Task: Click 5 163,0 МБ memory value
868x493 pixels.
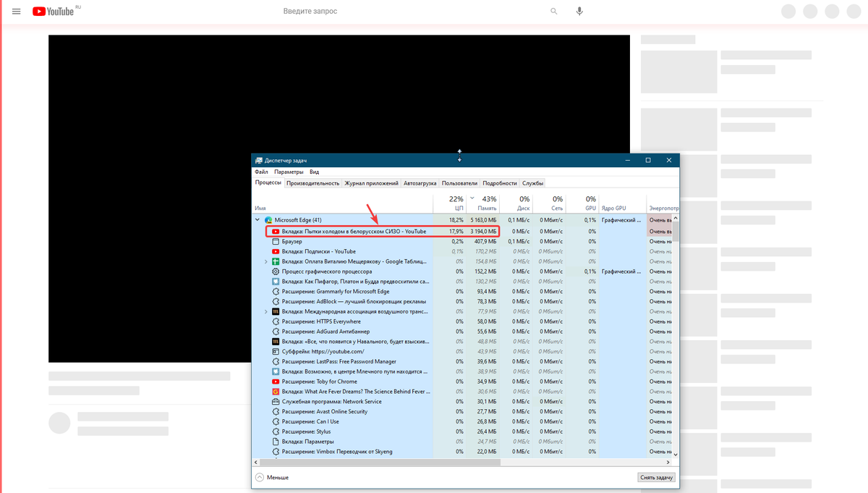Action: [x=482, y=220]
